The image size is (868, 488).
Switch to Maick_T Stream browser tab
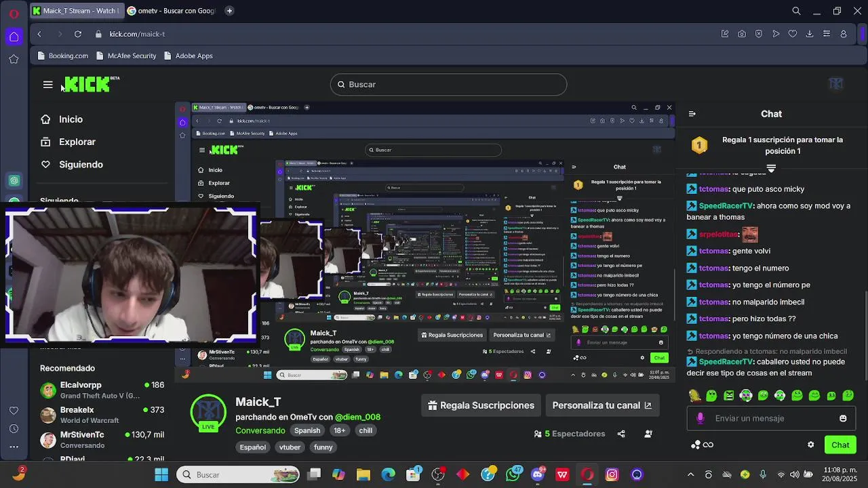coord(76,11)
